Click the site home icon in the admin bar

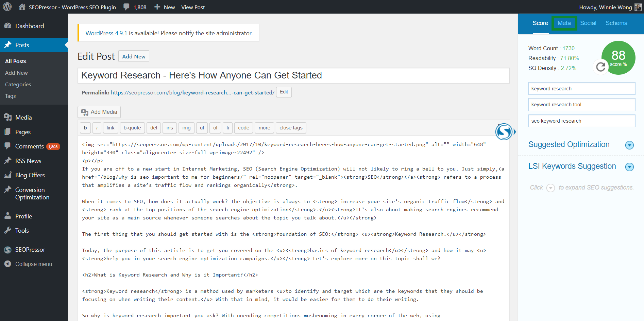coord(22,7)
